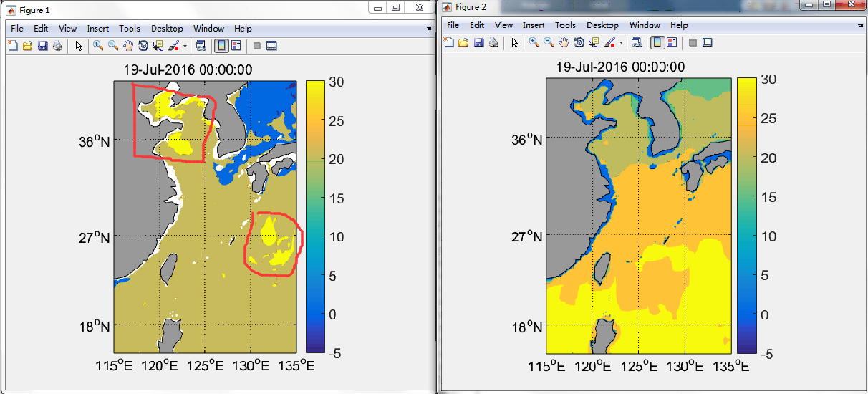Expand Brush color dropdown arrow in Figure 2

622,42
